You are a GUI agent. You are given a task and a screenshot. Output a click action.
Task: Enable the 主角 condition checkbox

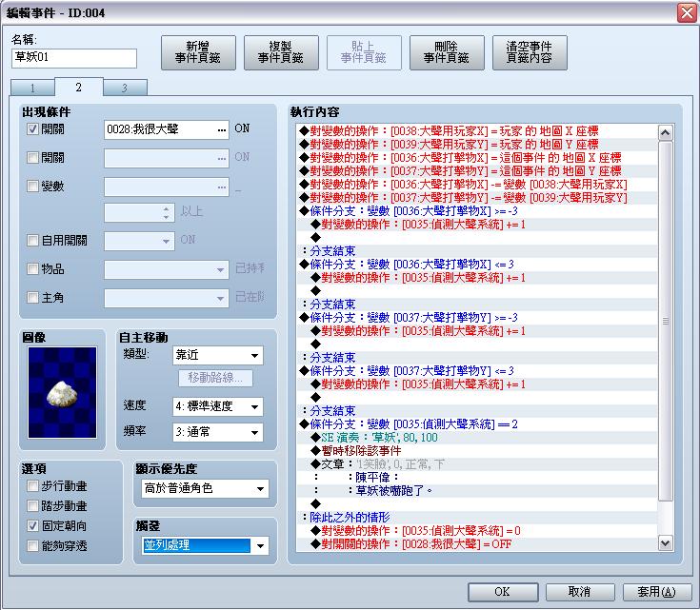(32, 297)
